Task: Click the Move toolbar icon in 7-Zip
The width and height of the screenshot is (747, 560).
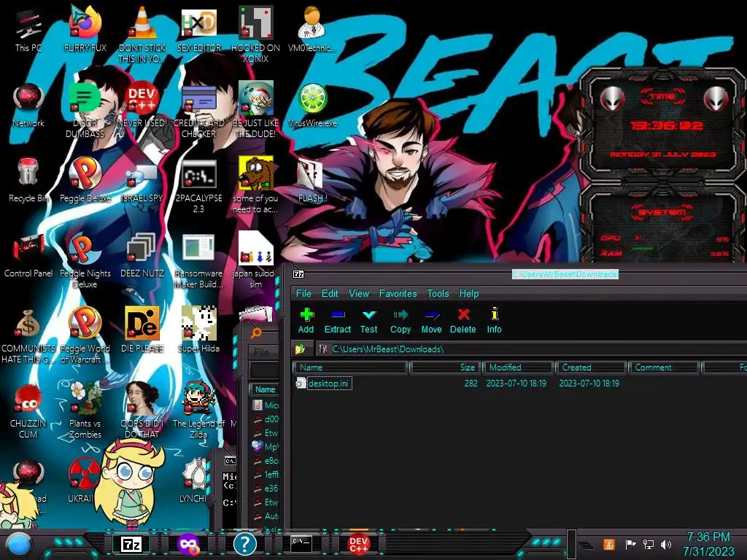Action: click(x=432, y=321)
